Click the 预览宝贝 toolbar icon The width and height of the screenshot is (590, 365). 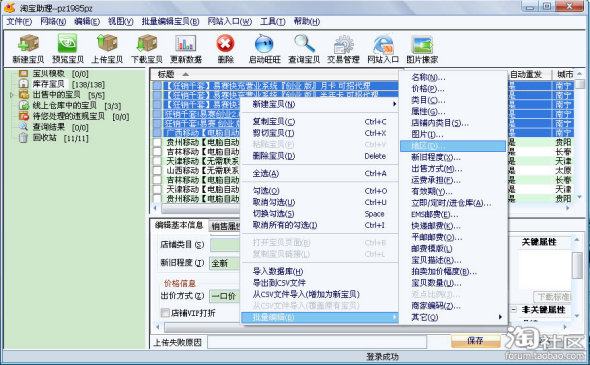pyautogui.click(x=68, y=49)
